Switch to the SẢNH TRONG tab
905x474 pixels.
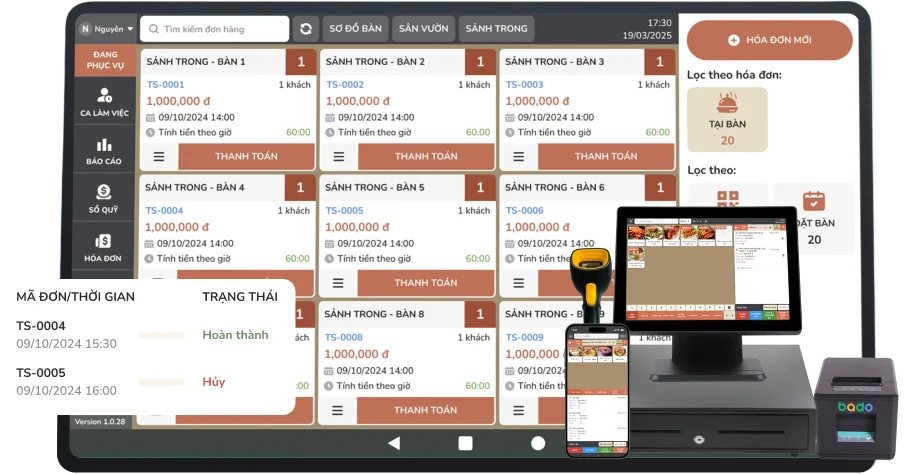(496, 29)
